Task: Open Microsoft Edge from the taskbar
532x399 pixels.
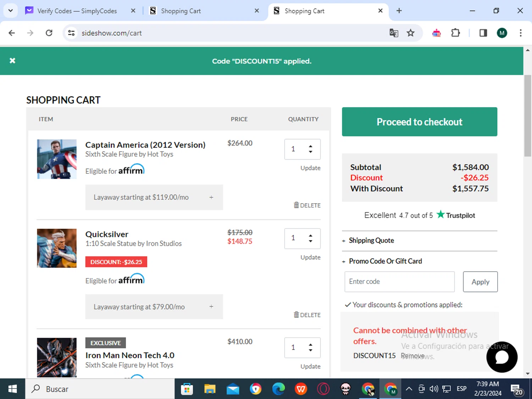Action: pyautogui.click(x=278, y=389)
